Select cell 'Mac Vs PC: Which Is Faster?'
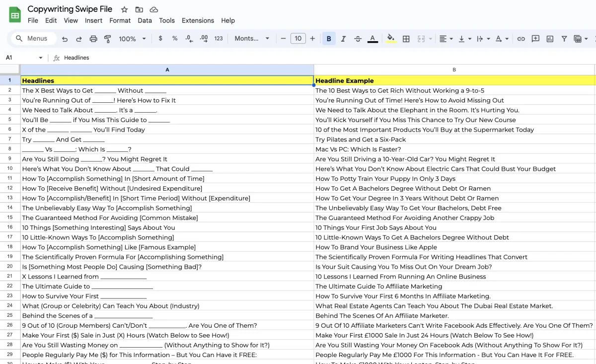 tap(454, 149)
